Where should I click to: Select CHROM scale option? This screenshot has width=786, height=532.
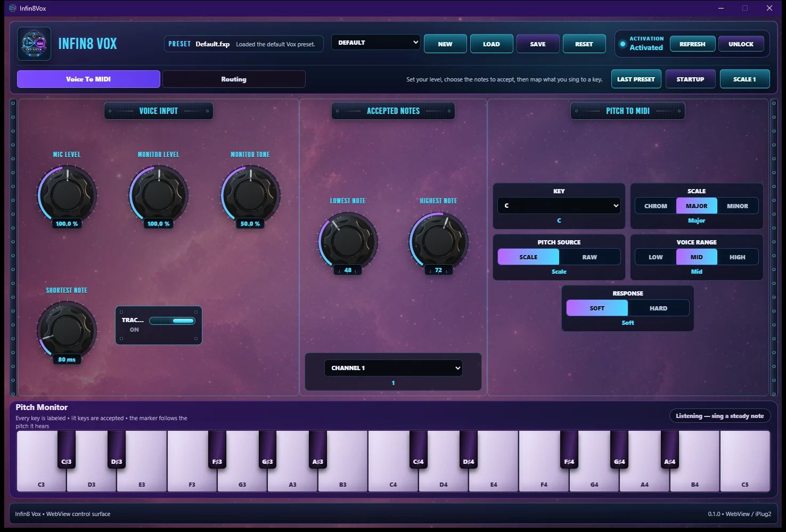[656, 206]
